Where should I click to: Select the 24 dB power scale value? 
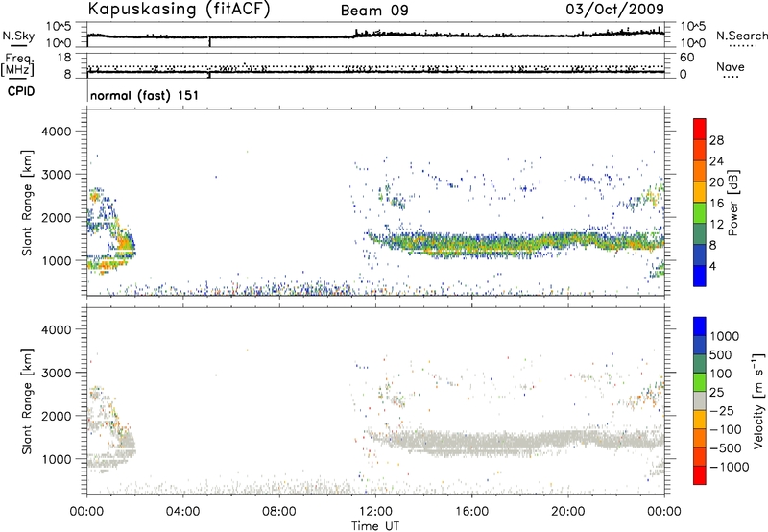(716, 161)
